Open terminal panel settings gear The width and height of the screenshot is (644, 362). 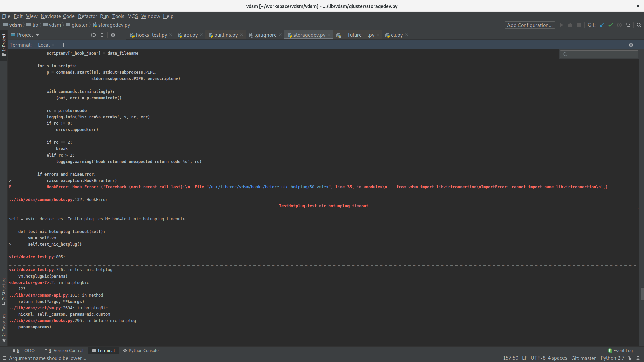click(x=631, y=45)
